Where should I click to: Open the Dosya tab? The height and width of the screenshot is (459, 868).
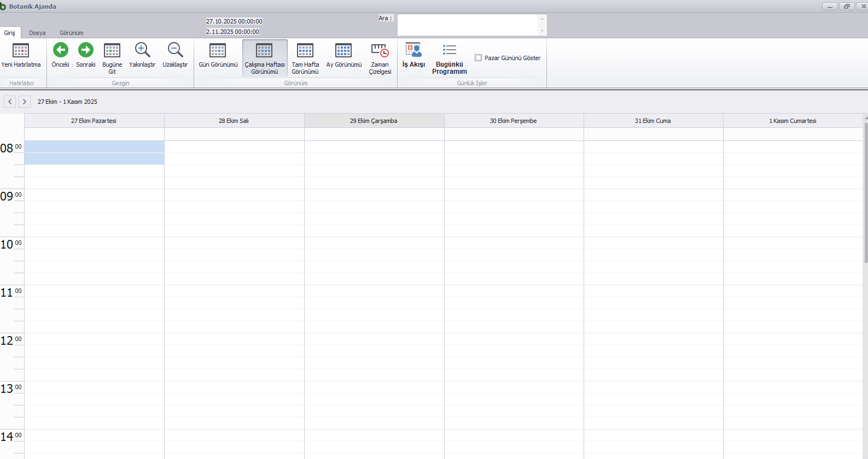tap(37, 33)
